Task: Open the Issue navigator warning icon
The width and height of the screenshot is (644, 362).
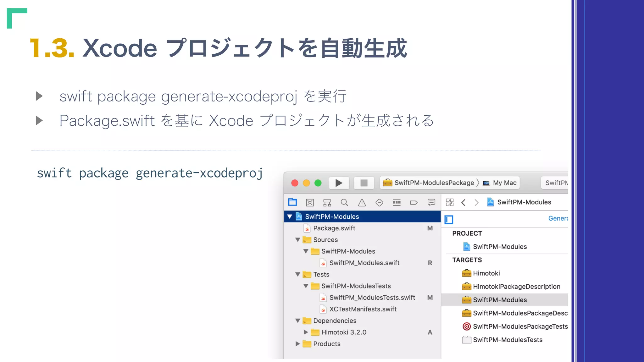Action: pyautogui.click(x=362, y=203)
